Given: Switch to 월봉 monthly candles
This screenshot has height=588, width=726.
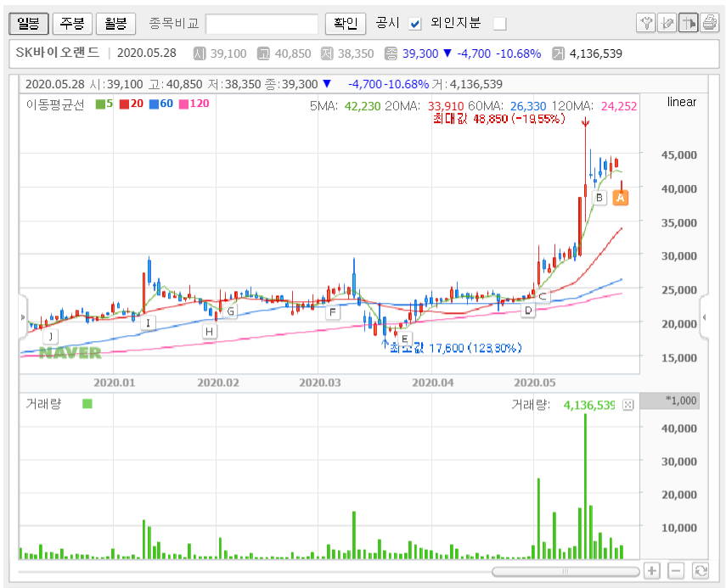Looking at the screenshot, I should tap(115, 24).
